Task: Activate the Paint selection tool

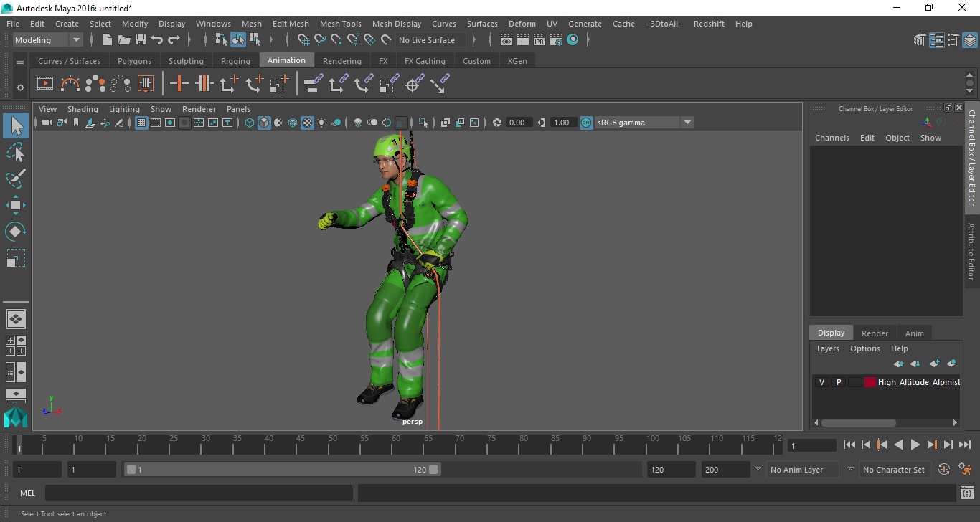Action: [x=16, y=179]
